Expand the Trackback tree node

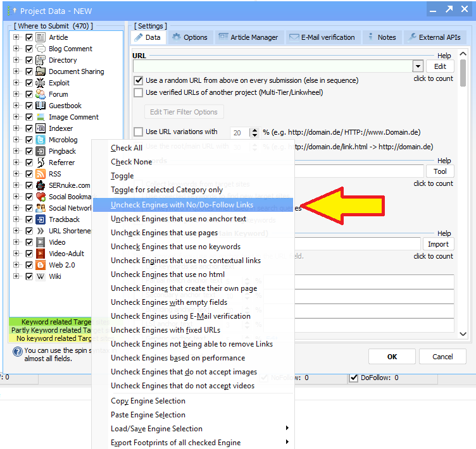(16, 219)
